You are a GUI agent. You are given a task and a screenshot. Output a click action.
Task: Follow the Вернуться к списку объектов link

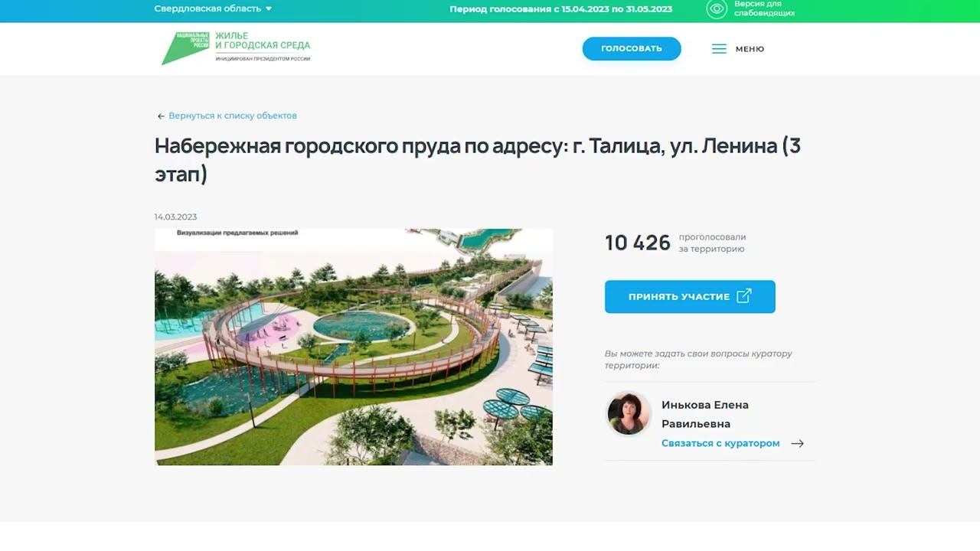[233, 116]
